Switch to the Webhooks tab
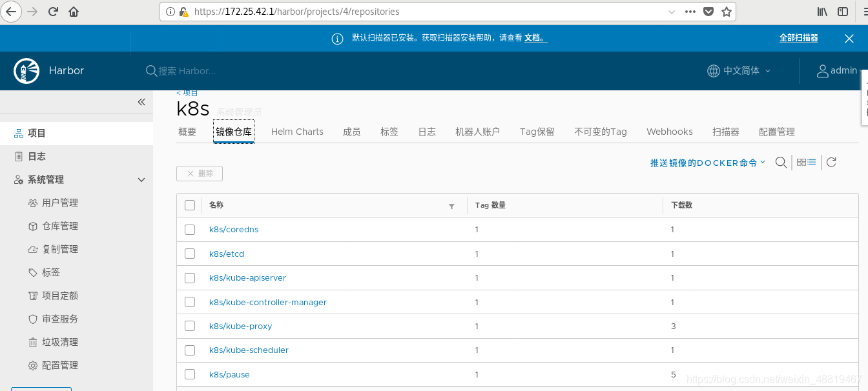 670,132
